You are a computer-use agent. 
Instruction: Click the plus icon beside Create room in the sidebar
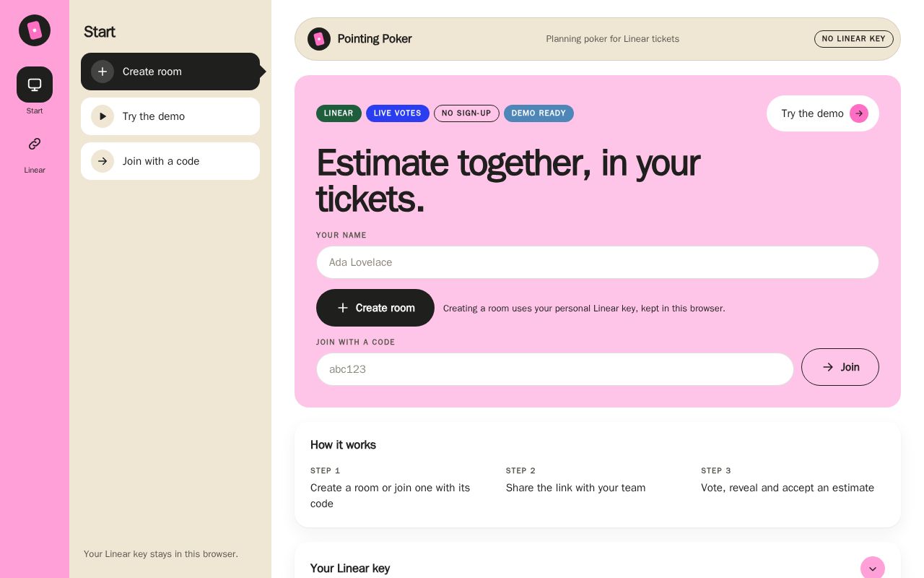[103, 72]
